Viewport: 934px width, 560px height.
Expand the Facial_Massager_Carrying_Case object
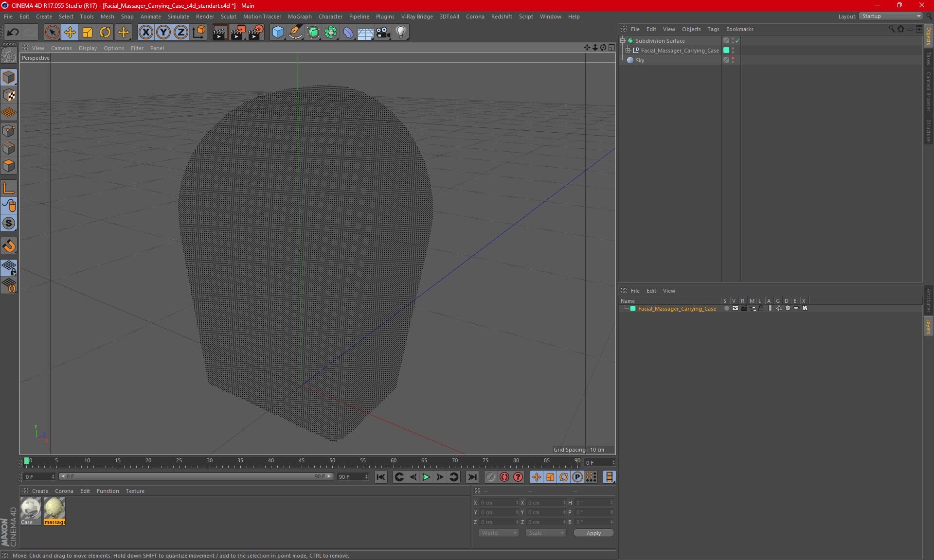point(628,50)
